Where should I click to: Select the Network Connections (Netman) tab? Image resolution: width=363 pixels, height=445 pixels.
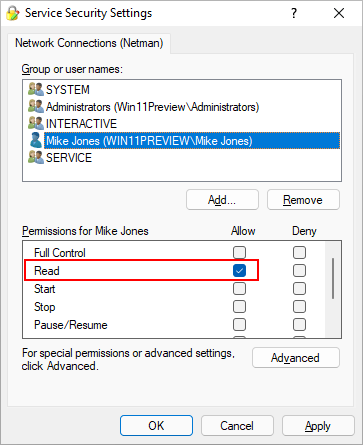(89, 43)
